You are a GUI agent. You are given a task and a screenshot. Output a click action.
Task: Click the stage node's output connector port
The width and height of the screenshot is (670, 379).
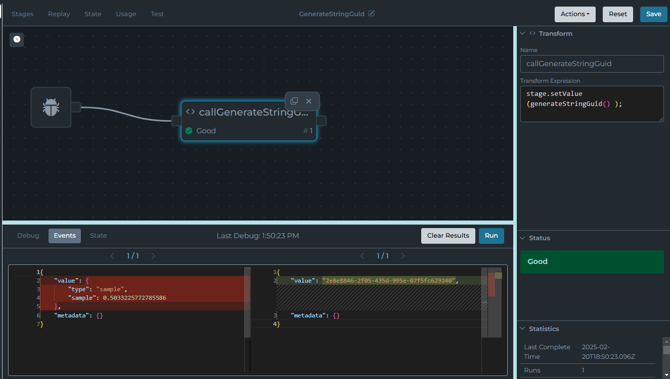click(322, 121)
